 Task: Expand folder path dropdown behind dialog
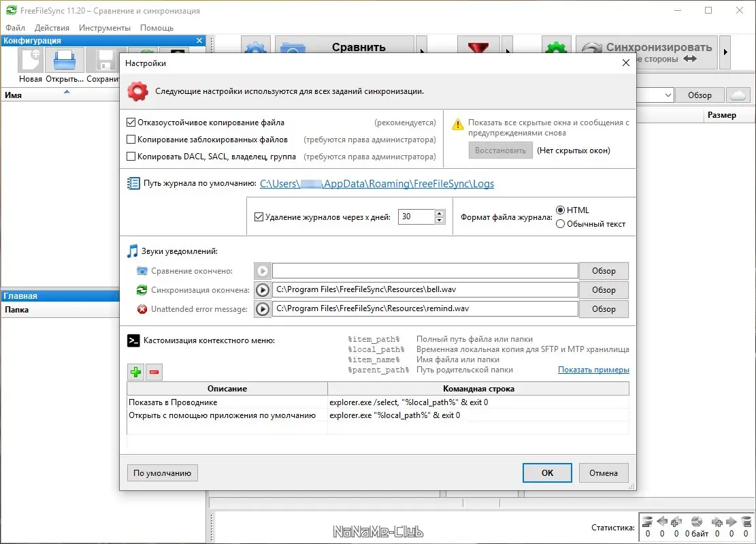668,95
